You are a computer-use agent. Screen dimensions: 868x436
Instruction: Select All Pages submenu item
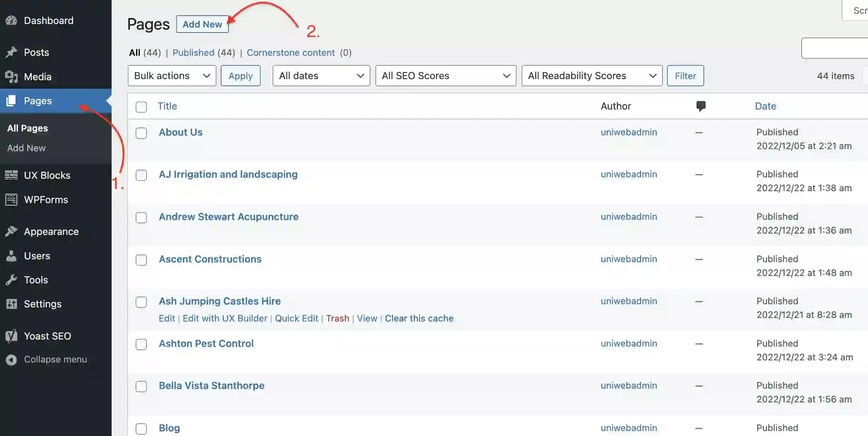(28, 128)
